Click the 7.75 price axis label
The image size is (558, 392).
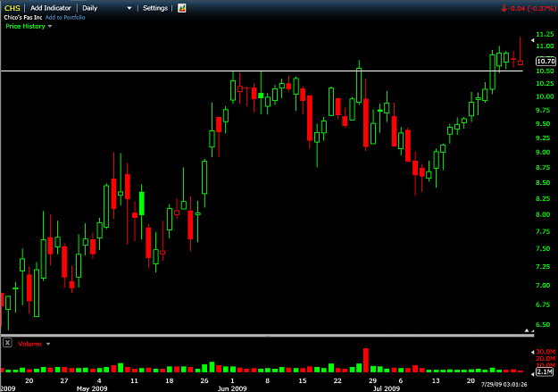[x=543, y=231]
